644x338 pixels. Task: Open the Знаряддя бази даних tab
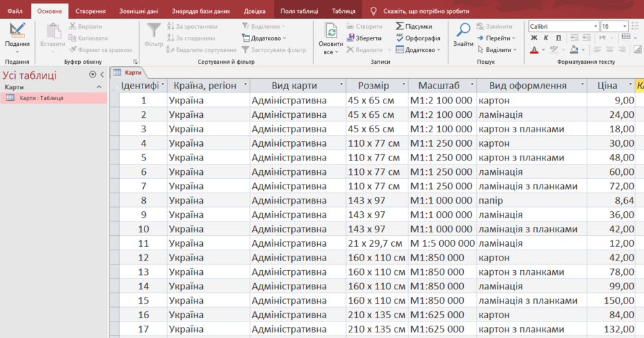pyautogui.click(x=201, y=11)
